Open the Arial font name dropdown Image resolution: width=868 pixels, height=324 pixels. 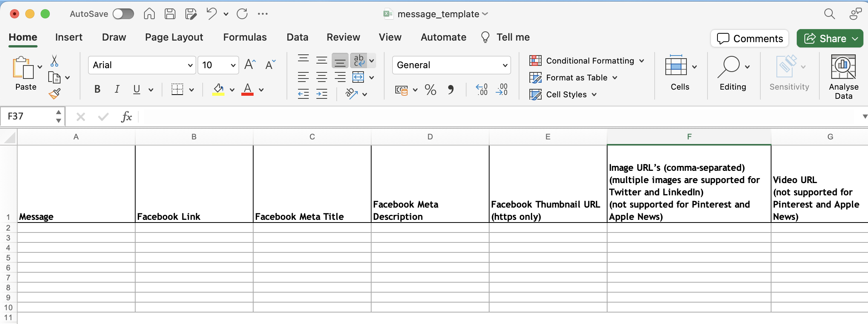[190, 65]
